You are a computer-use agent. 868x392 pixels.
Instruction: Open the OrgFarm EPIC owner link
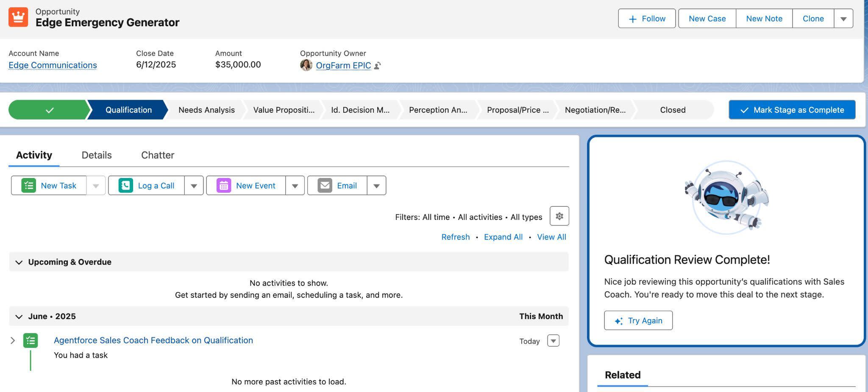(x=343, y=66)
